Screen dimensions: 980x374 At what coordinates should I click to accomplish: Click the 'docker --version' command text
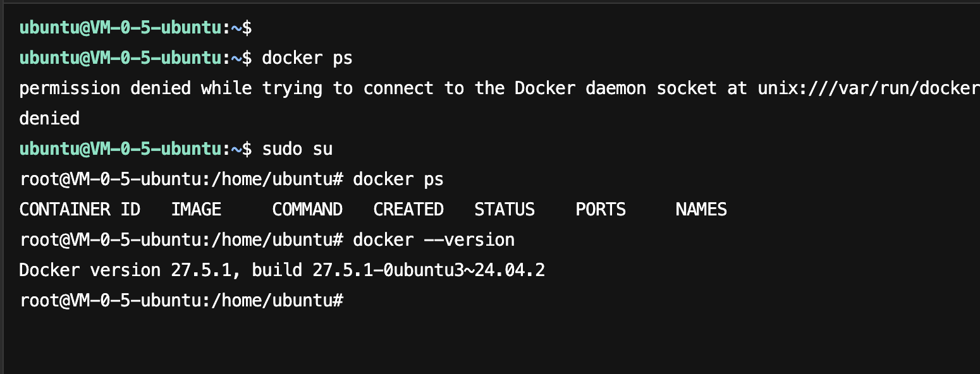pos(434,240)
